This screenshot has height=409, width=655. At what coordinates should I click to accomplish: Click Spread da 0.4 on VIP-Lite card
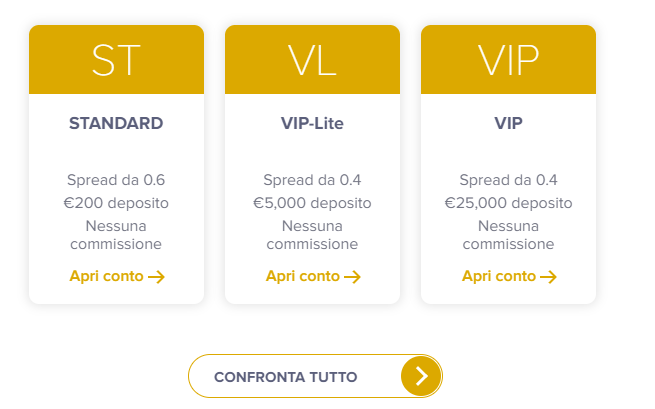[x=312, y=180]
